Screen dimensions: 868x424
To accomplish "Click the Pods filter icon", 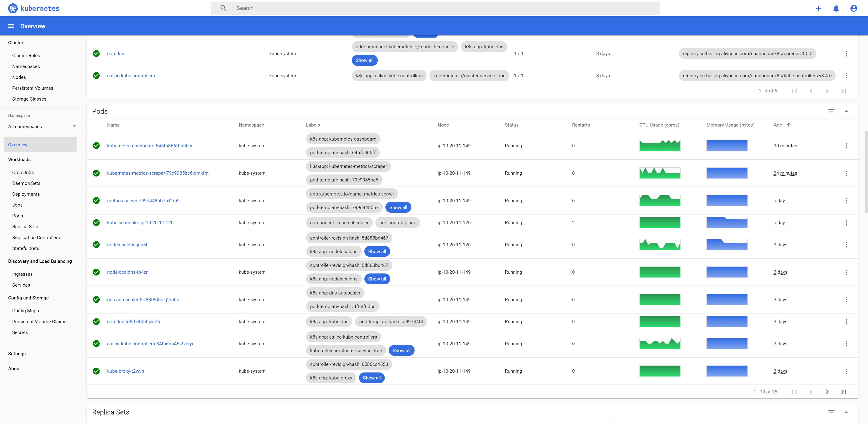I will 831,111.
